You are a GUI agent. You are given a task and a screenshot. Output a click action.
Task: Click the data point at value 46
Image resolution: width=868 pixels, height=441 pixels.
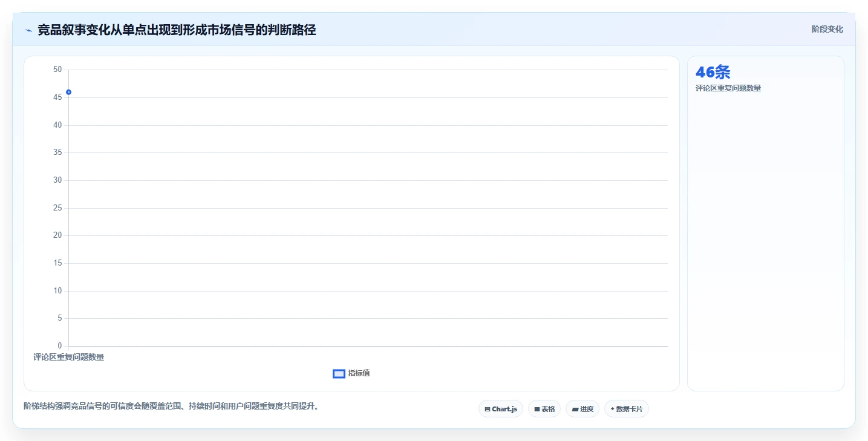(68, 92)
